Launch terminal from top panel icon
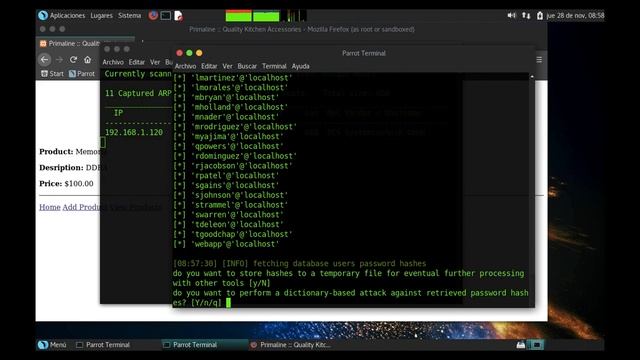This screenshot has width=640, height=360. [x=166, y=16]
